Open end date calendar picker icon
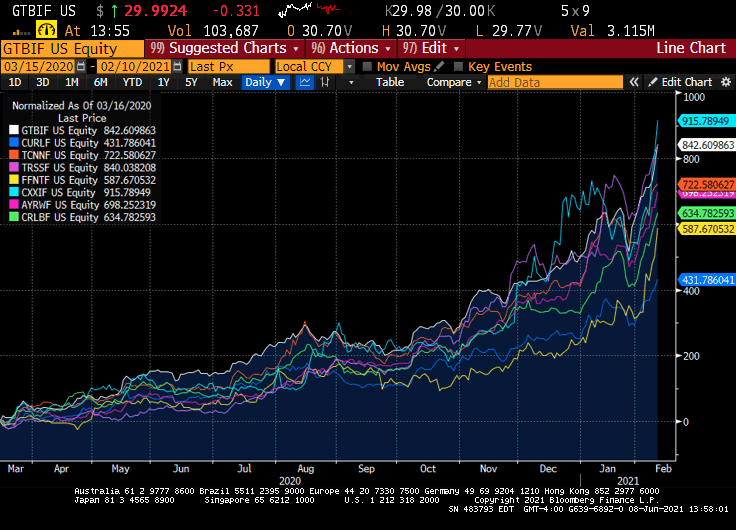 177,66
